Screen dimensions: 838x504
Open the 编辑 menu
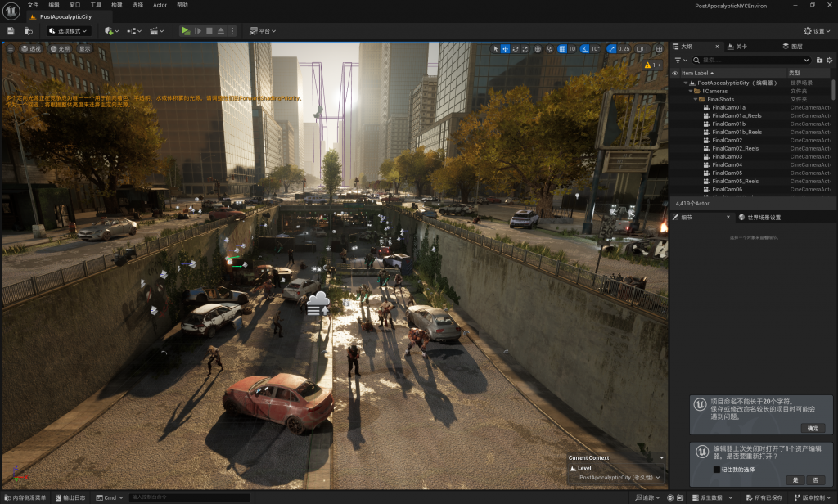pyautogui.click(x=54, y=5)
